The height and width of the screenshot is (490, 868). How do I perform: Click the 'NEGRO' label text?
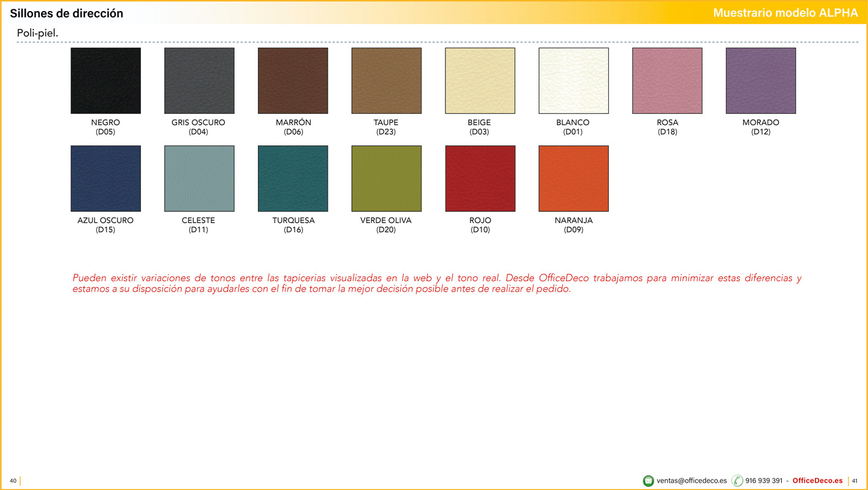coord(105,123)
